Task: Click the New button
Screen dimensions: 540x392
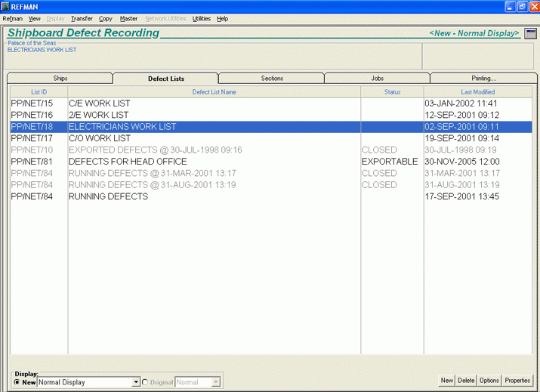Action: coord(447,381)
